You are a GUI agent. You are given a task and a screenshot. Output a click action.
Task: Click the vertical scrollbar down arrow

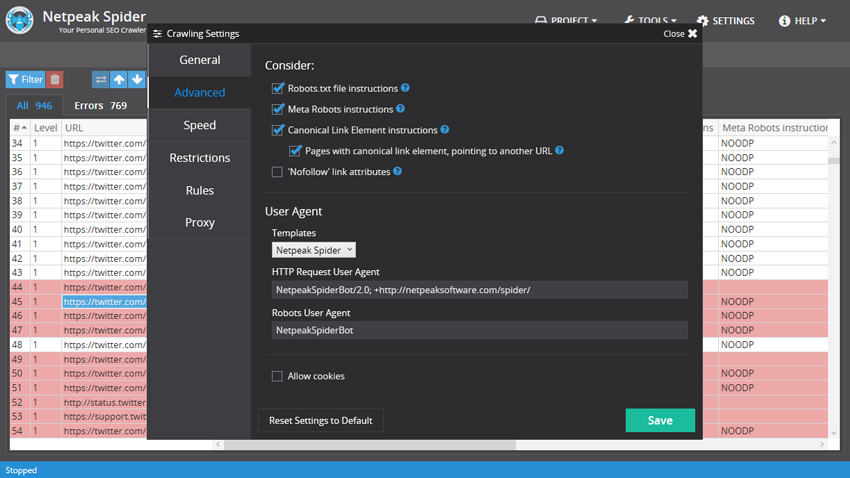click(834, 433)
